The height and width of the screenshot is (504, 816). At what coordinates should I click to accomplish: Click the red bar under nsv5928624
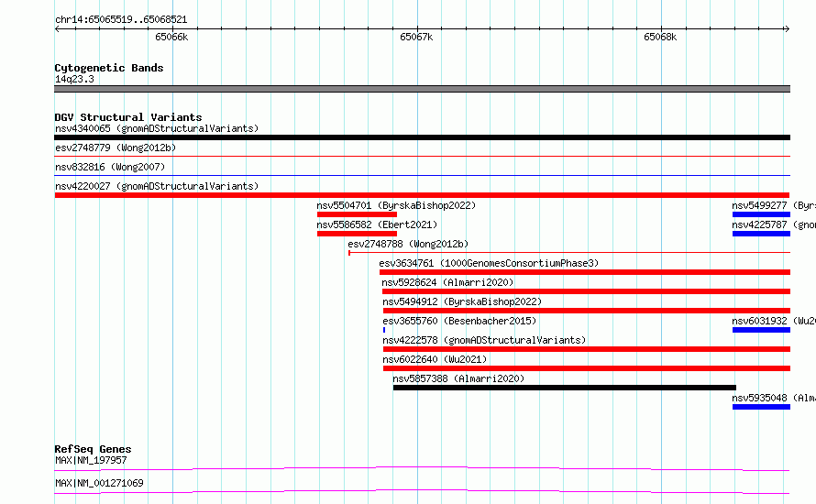coord(586,291)
